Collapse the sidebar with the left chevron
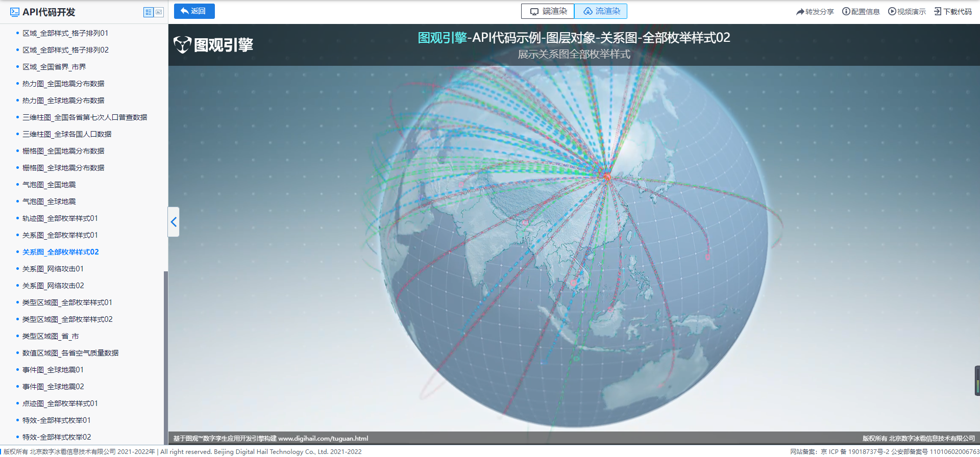The image size is (980, 457). point(174,222)
